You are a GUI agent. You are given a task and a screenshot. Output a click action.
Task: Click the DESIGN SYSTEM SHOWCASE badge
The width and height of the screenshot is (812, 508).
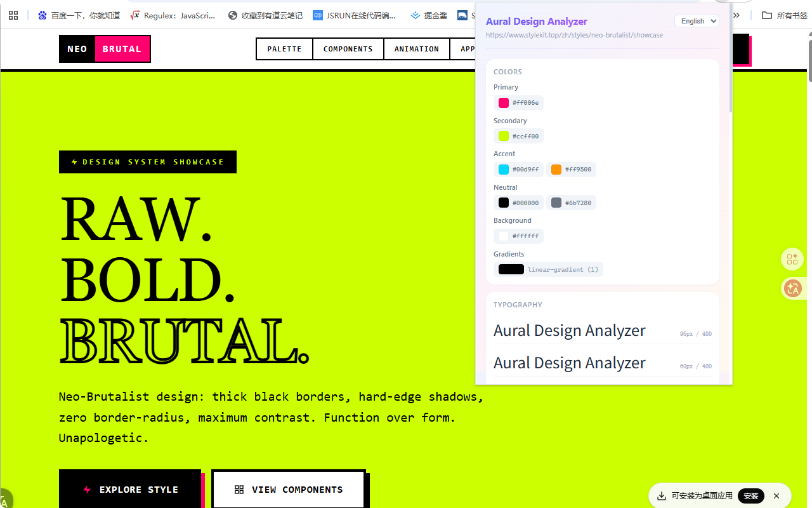coord(148,162)
